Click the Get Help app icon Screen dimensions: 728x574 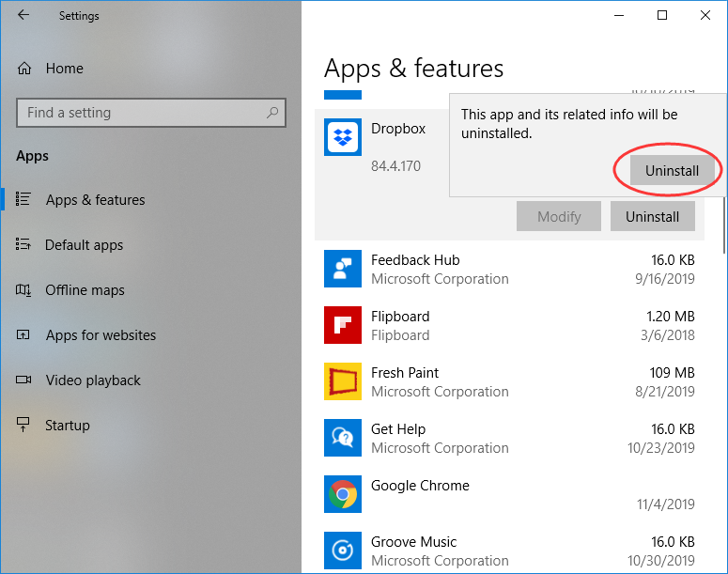point(343,438)
